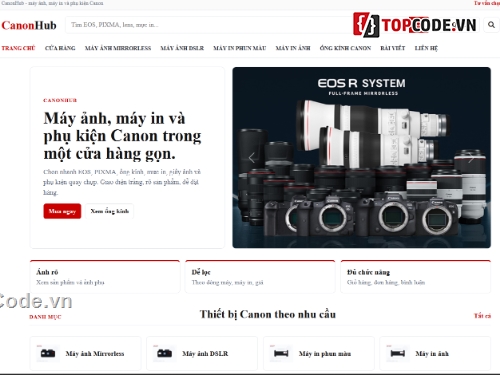Open the Máy in ảnh category card
Viewport: 500px width, 375px height.
click(x=435, y=353)
